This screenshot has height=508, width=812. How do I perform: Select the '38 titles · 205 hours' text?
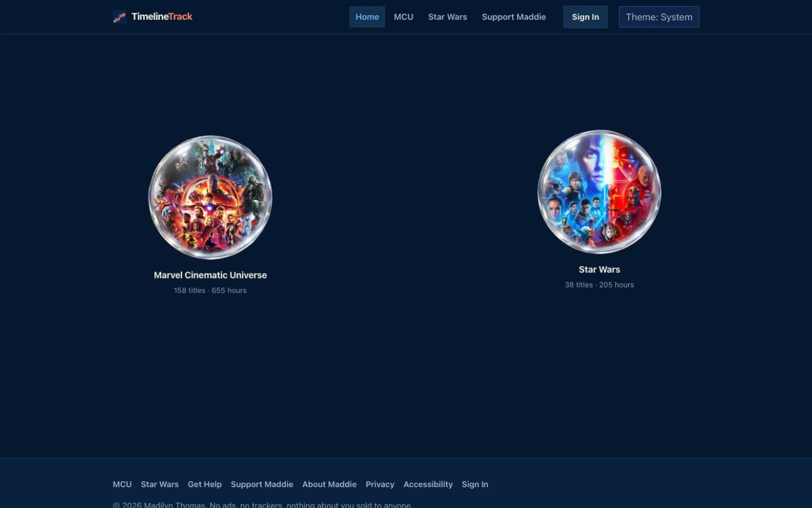point(599,284)
